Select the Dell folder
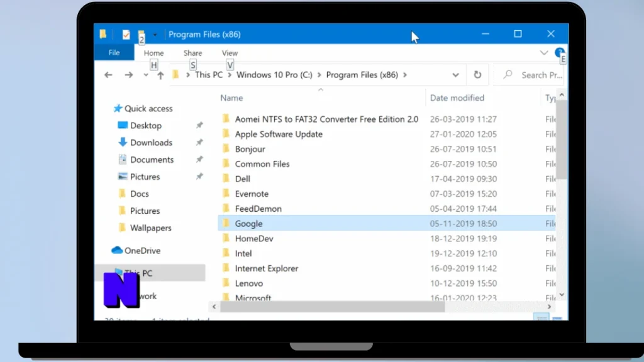The width and height of the screenshot is (644, 362). click(242, 179)
